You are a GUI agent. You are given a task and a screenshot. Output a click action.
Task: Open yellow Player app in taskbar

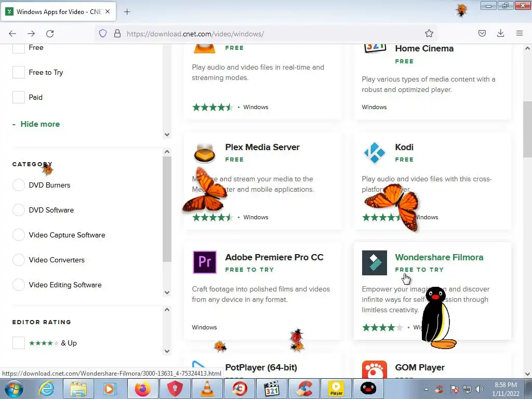pos(336,389)
